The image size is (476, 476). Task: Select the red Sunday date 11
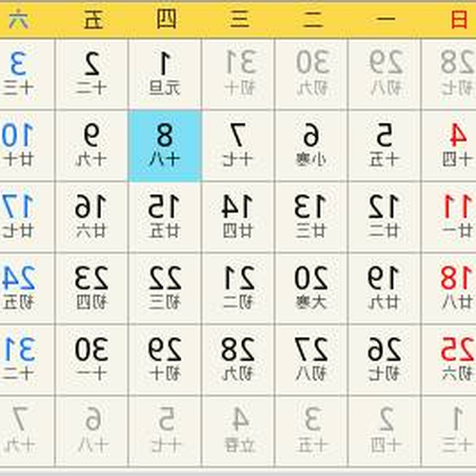click(448, 217)
